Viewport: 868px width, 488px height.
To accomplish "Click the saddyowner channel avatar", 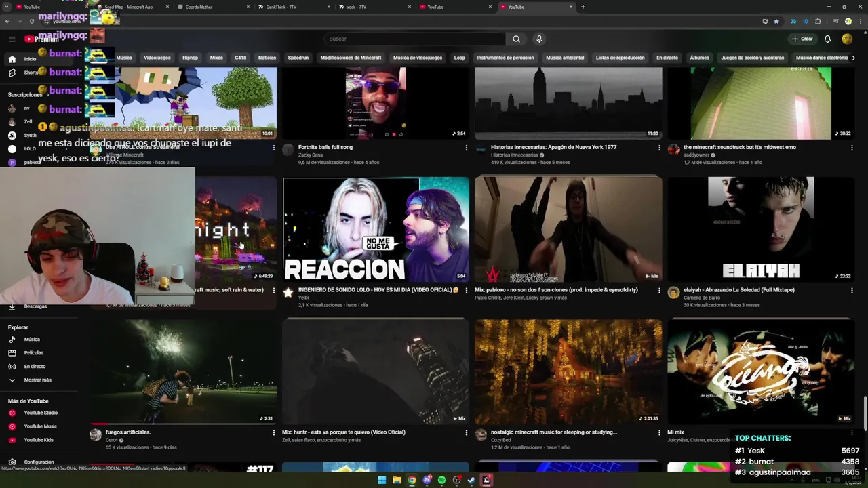I will [x=673, y=150].
